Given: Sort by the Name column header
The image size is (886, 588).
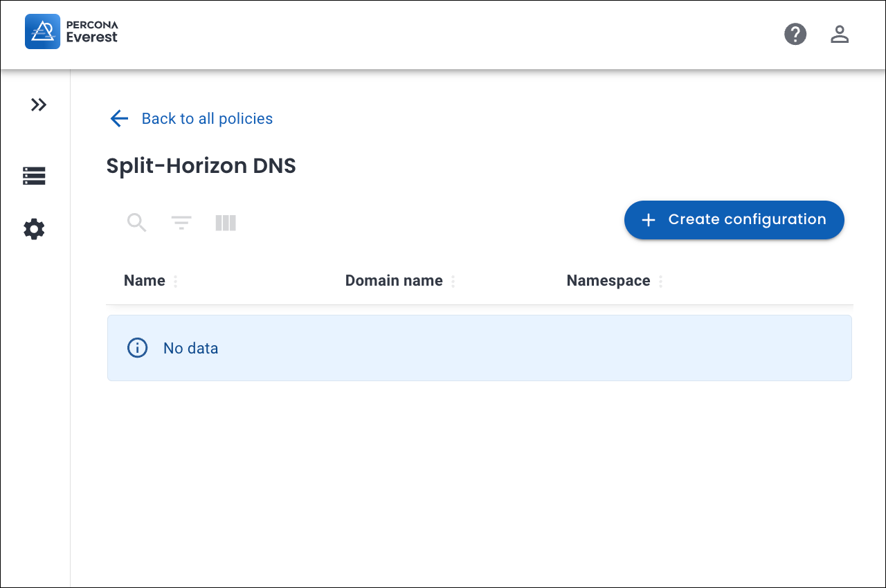Looking at the screenshot, I should (x=144, y=281).
